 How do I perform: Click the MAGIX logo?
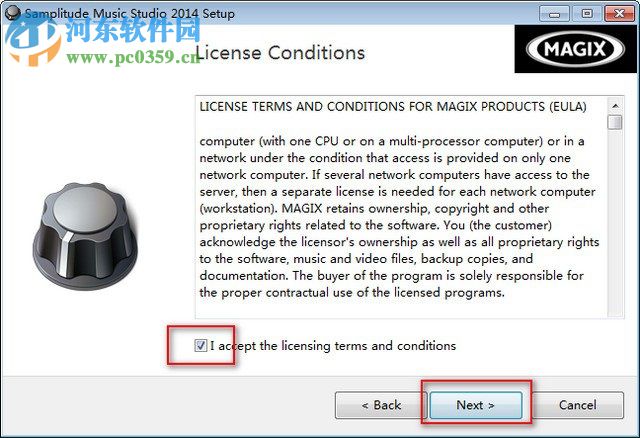[575, 49]
